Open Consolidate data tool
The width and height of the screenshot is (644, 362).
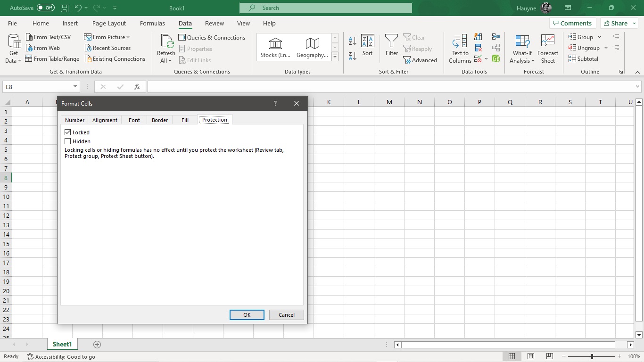coord(495,37)
